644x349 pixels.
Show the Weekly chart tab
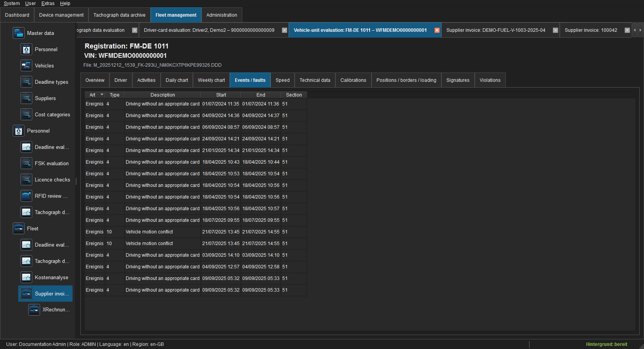211,80
